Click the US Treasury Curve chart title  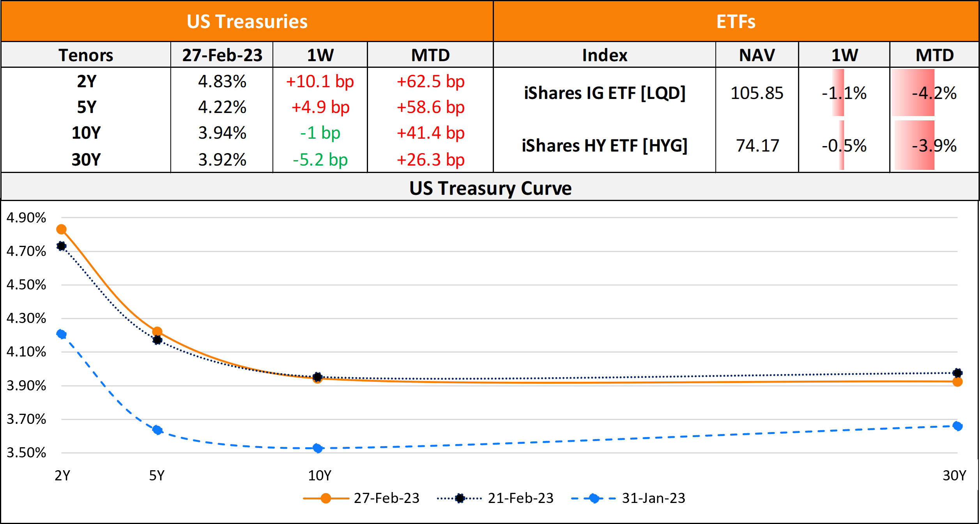(x=490, y=188)
